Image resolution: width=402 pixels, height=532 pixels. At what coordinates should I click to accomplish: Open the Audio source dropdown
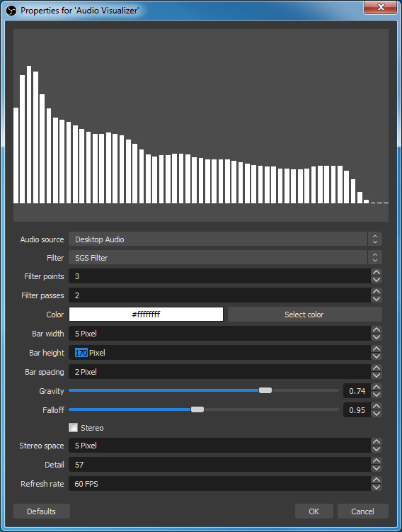click(x=225, y=239)
